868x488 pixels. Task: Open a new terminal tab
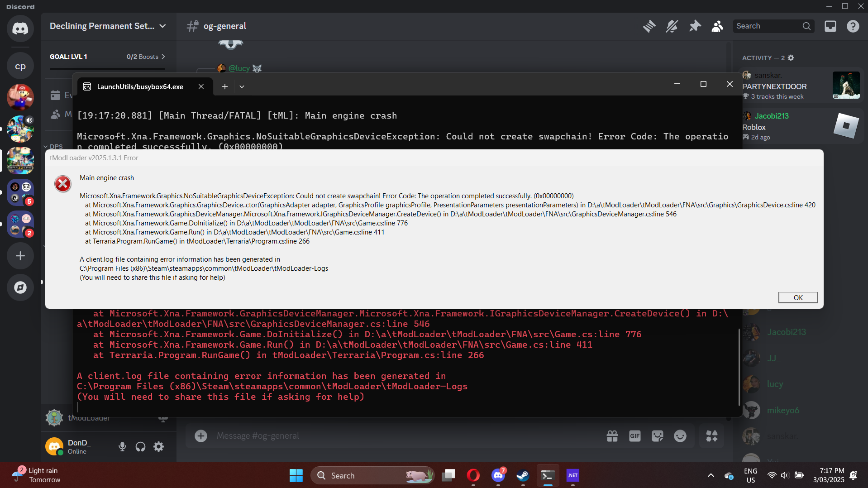coord(225,86)
